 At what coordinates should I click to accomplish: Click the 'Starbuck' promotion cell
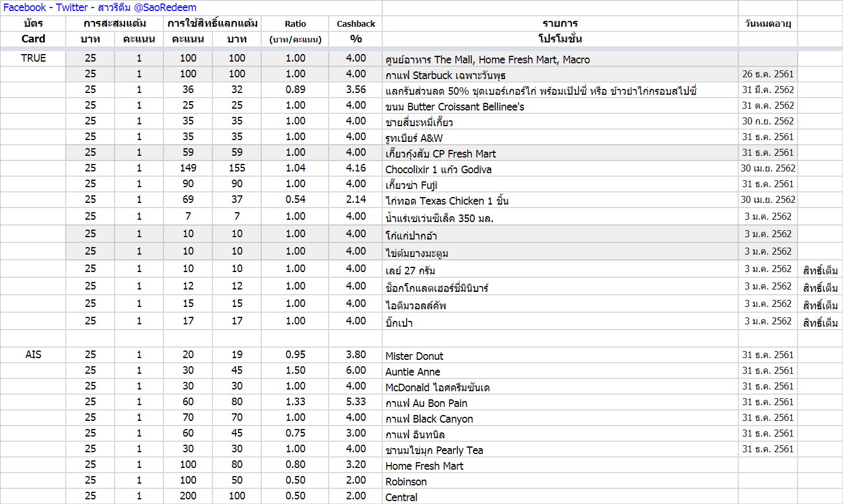pos(560,74)
